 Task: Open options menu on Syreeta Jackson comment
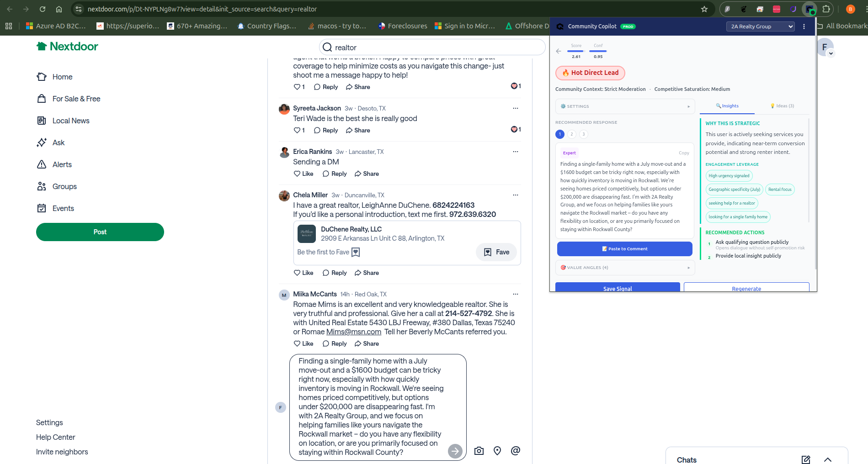pyautogui.click(x=516, y=108)
